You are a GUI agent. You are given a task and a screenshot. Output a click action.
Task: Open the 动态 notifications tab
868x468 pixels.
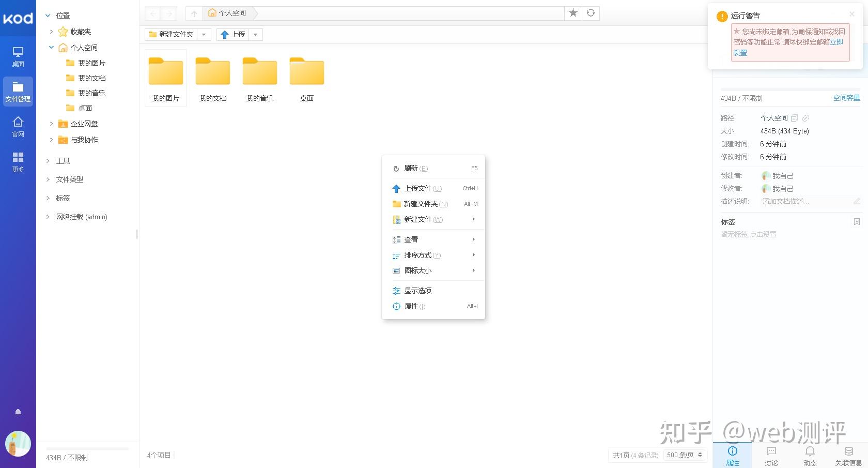click(810, 455)
